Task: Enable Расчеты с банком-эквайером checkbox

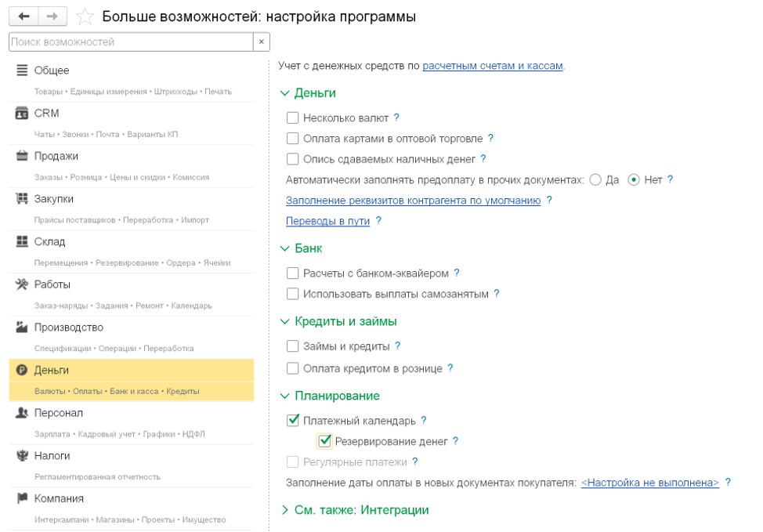Action: [293, 273]
